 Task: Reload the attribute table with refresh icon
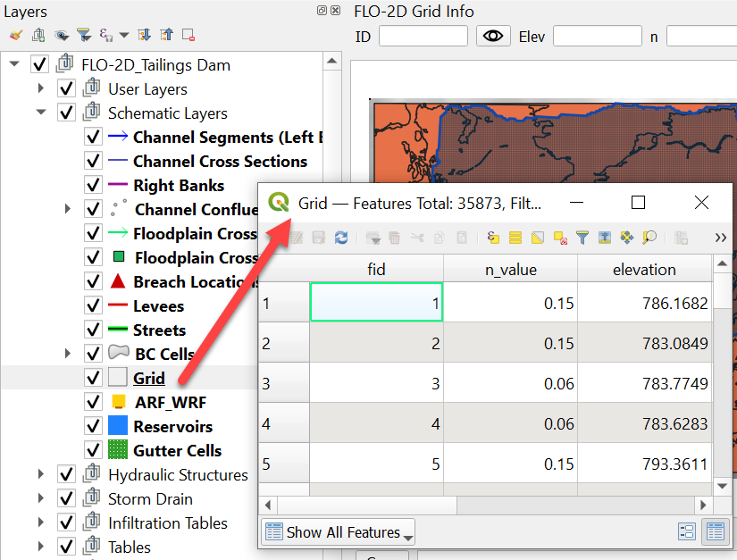341,238
